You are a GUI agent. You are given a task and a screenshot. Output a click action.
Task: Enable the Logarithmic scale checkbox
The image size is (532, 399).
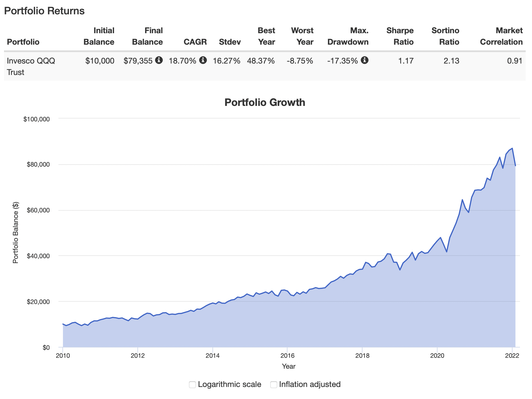(192, 384)
